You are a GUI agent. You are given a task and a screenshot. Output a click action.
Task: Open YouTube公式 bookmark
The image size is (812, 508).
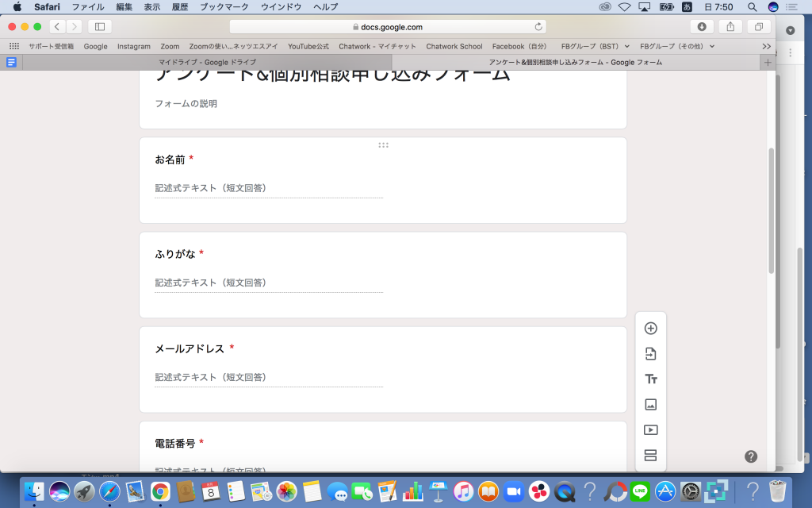(308, 46)
